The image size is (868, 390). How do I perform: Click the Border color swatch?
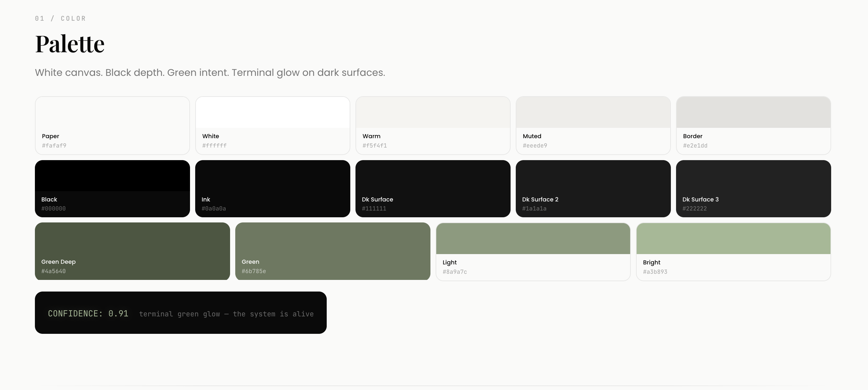[x=753, y=126]
